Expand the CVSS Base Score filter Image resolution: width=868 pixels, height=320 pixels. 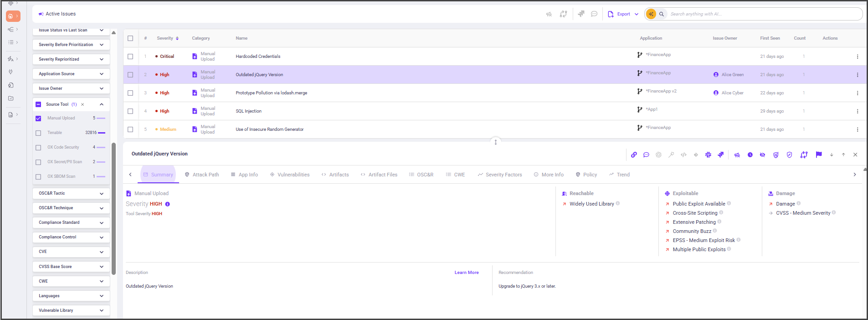tap(71, 267)
